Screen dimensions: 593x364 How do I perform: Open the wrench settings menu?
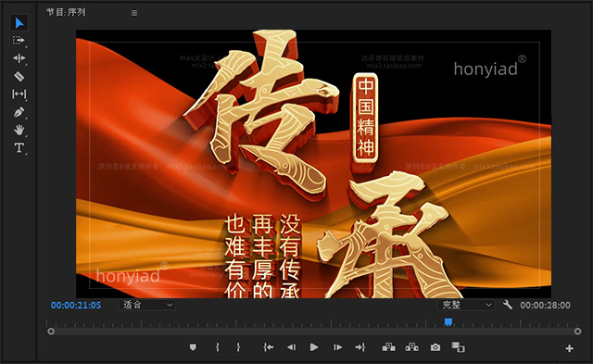tap(508, 305)
